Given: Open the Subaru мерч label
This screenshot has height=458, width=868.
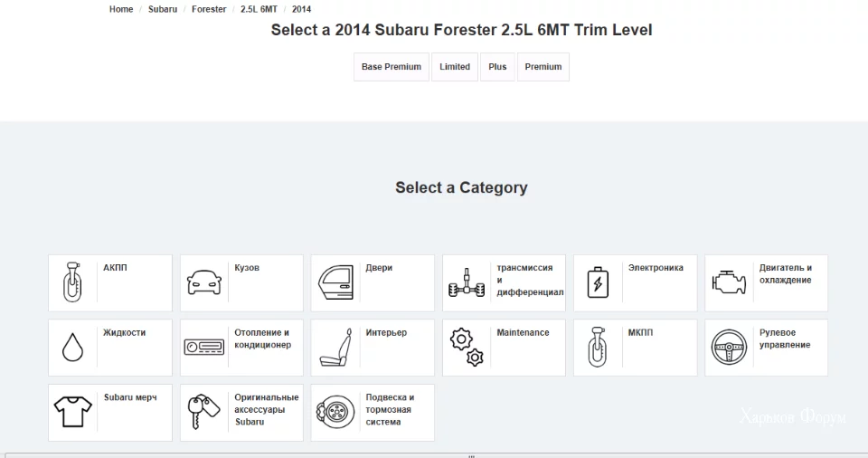Looking at the screenshot, I should 130,397.
